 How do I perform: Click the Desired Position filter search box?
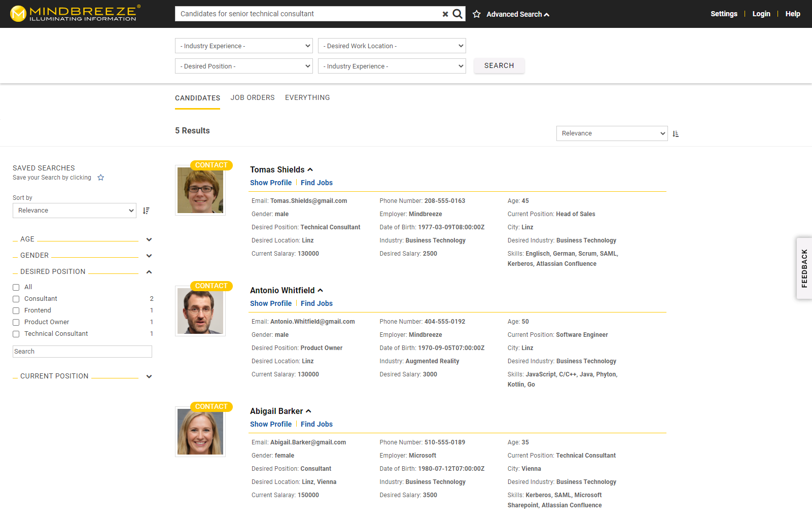tap(82, 352)
